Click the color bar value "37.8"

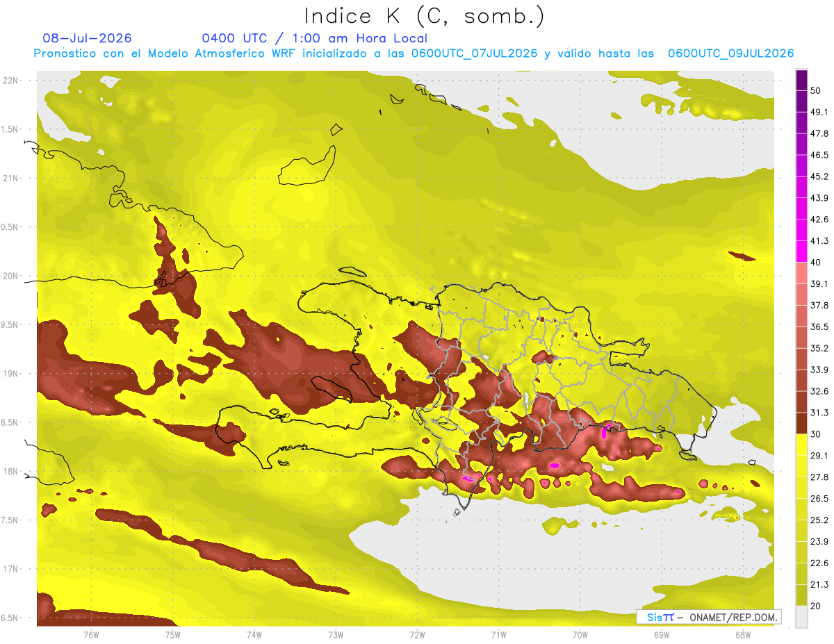pyautogui.click(x=819, y=305)
